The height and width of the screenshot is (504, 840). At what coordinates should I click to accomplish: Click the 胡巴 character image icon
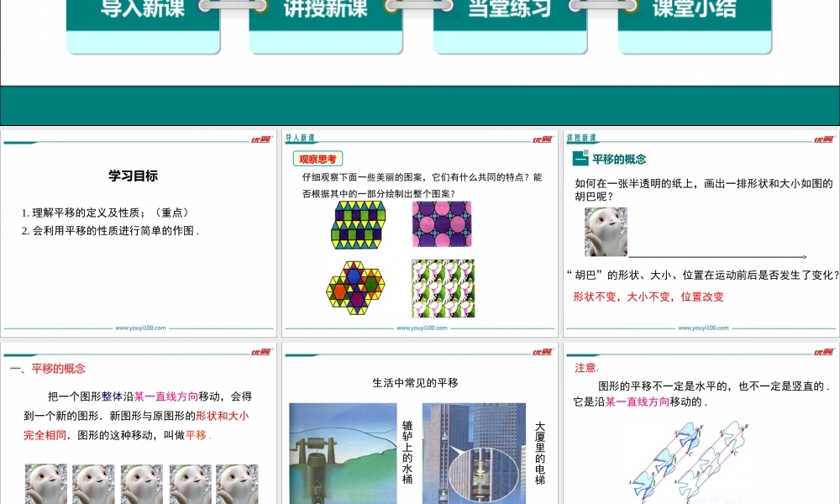(606, 233)
